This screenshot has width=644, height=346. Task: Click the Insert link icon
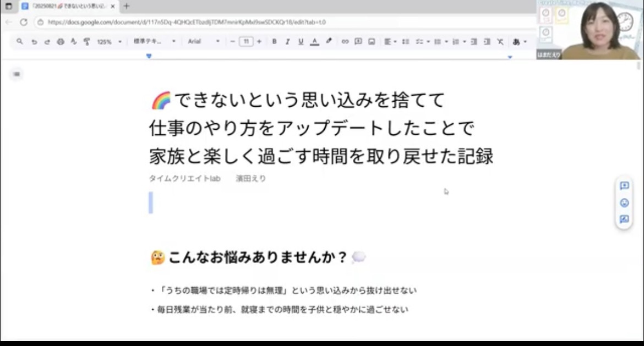345,42
